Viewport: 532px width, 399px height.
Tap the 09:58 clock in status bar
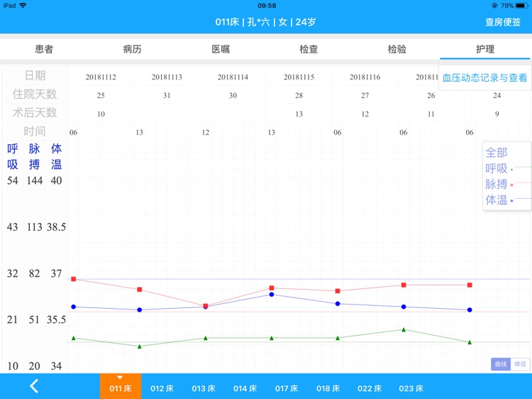[267, 6]
